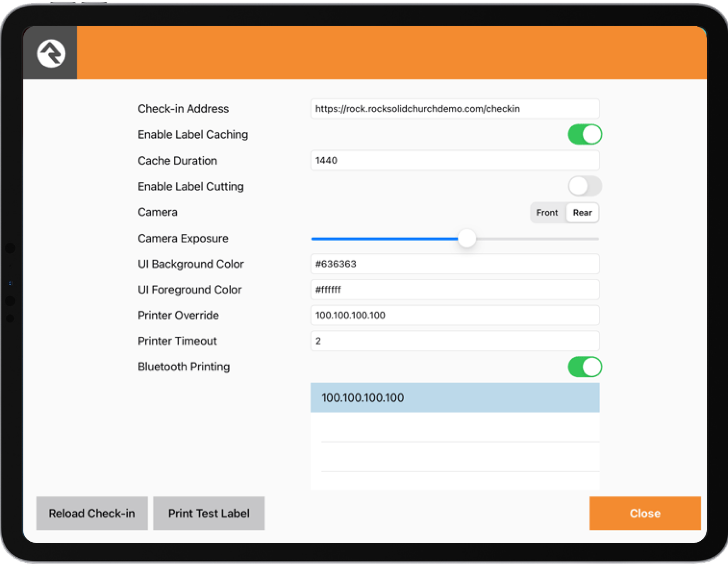The width and height of the screenshot is (728, 566).
Task: Click the Printer Timeout input field
Action: pos(455,341)
